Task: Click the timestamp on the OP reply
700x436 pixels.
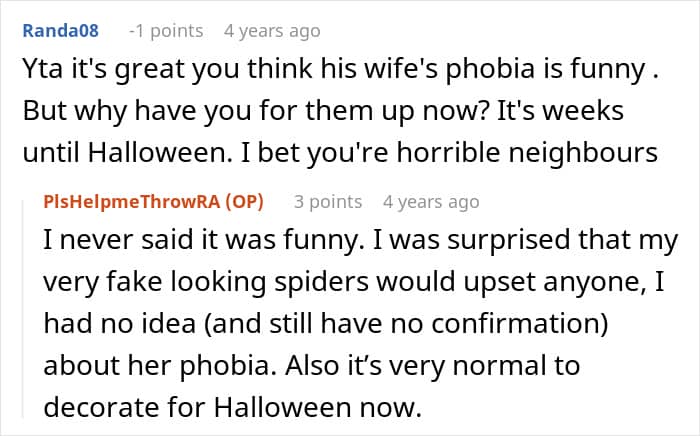Action: [x=432, y=202]
